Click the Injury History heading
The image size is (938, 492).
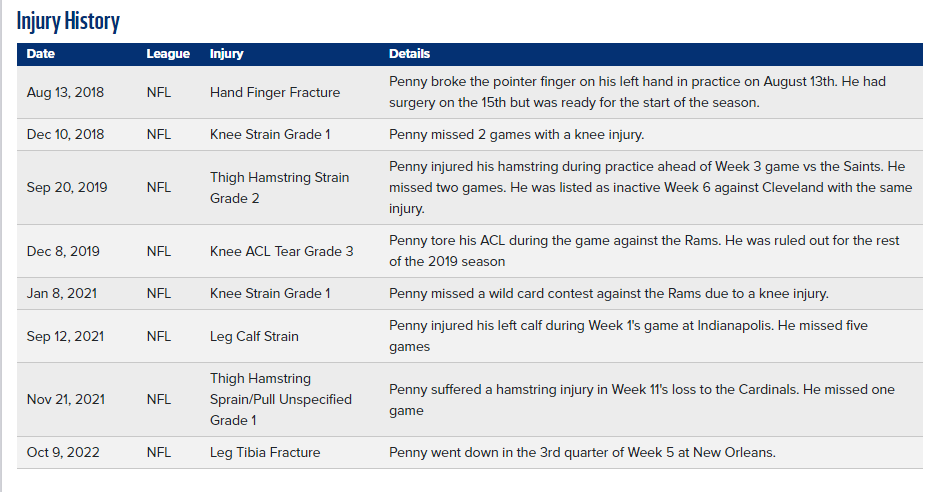pyautogui.click(x=68, y=22)
